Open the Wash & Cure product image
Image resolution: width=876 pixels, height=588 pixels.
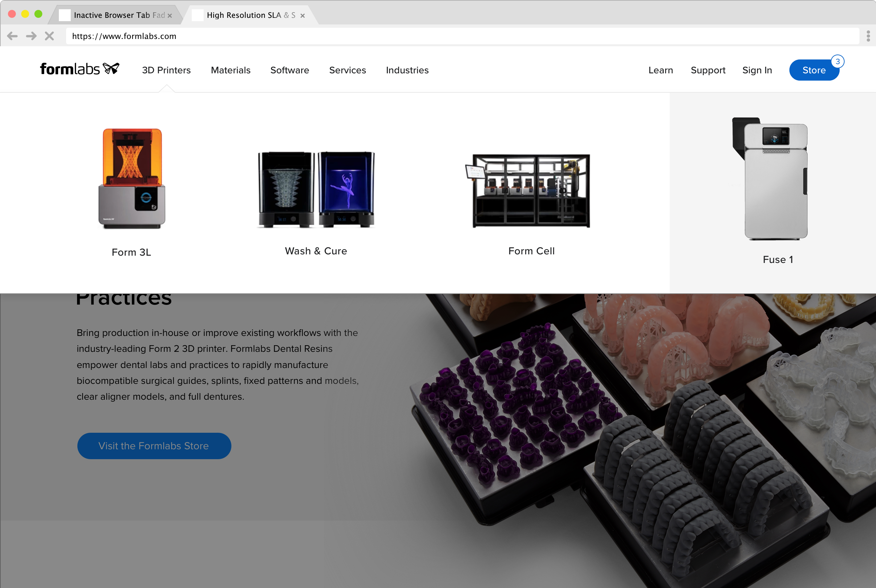click(x=316, y=189)
